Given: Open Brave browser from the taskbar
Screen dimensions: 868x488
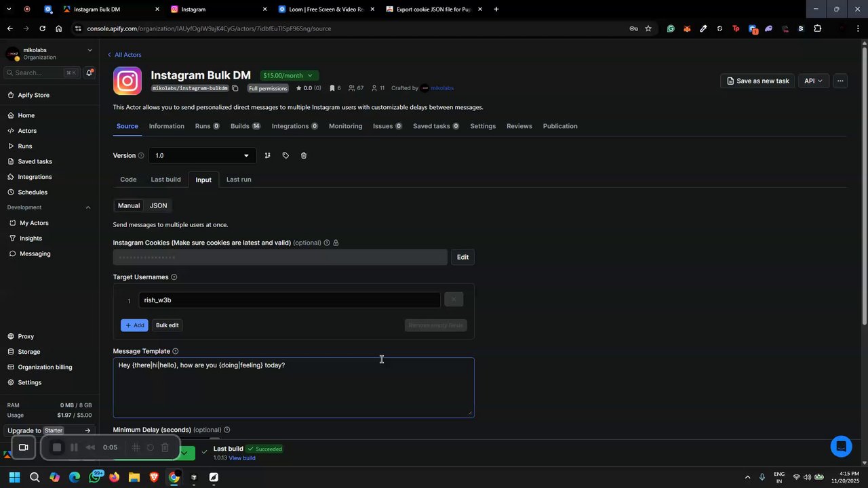Looking at the screenshot, I should coord(154,477).
